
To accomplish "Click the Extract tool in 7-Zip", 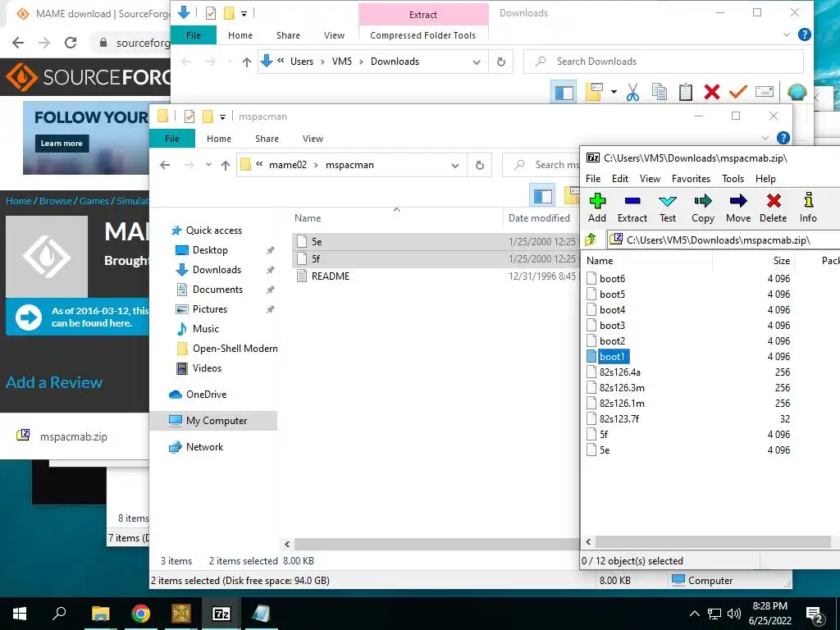I will [x=632, y=208].
